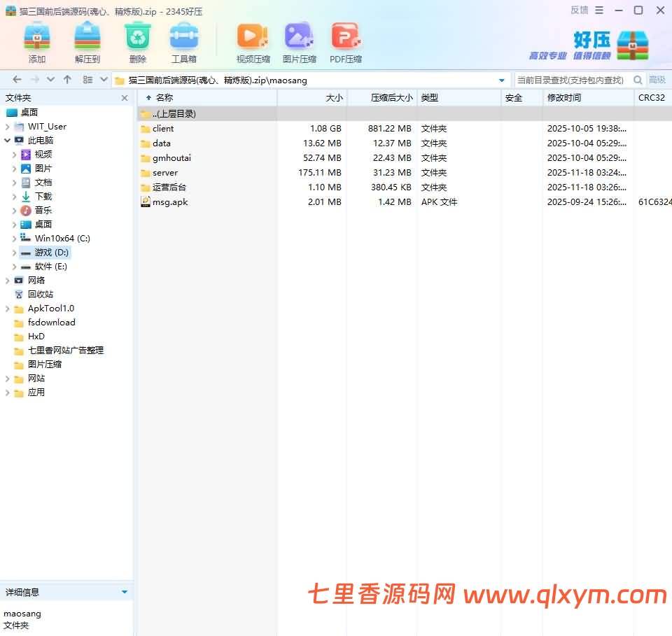Launch 图片压缩 image compression tool
Viewport: 672px width, 636px height.
299,36
